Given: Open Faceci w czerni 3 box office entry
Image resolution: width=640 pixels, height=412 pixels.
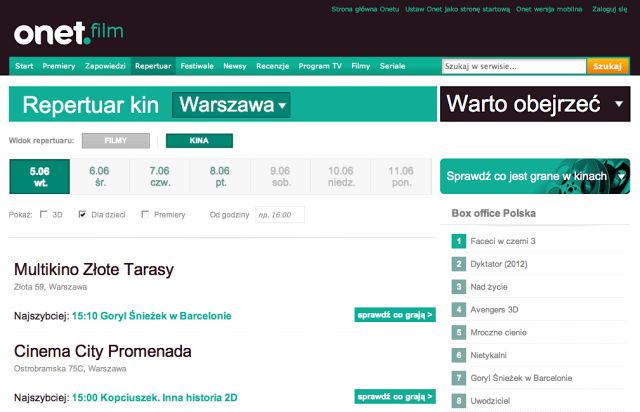Looking at the screenshot, I should pos(503,241).
